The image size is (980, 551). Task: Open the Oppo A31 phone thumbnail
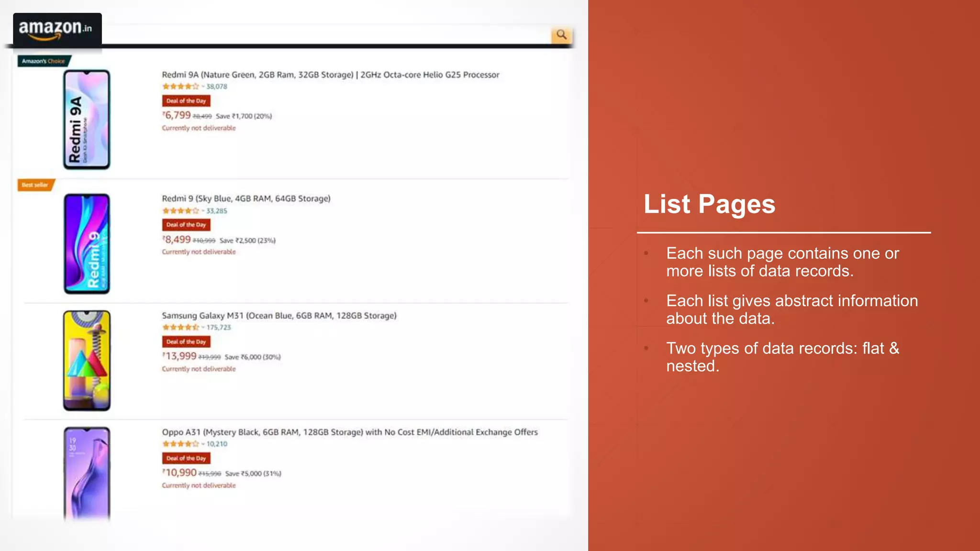coord(87,474)
